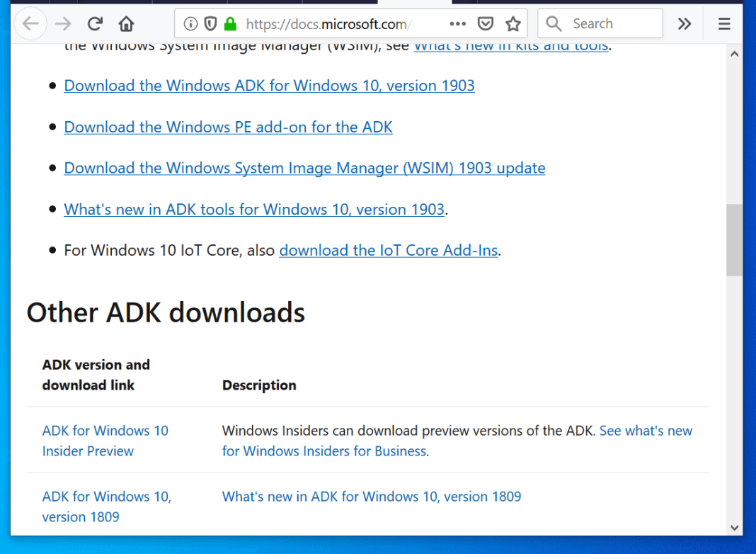Open the page actions ellipsis menu
Image resolution: width=756 pixels, height=554 pixels.
pos(457,23)
